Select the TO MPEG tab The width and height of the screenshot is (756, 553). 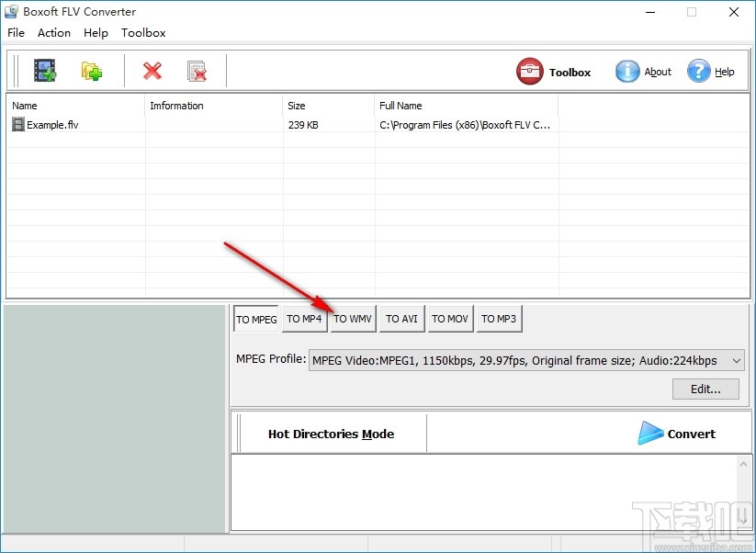click(255, 319)
